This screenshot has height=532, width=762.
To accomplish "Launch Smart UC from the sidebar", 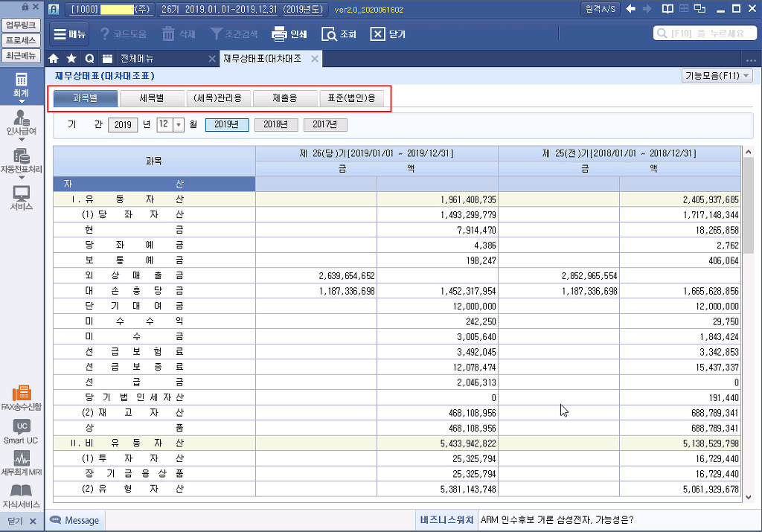I will click(x=21, y=431).
